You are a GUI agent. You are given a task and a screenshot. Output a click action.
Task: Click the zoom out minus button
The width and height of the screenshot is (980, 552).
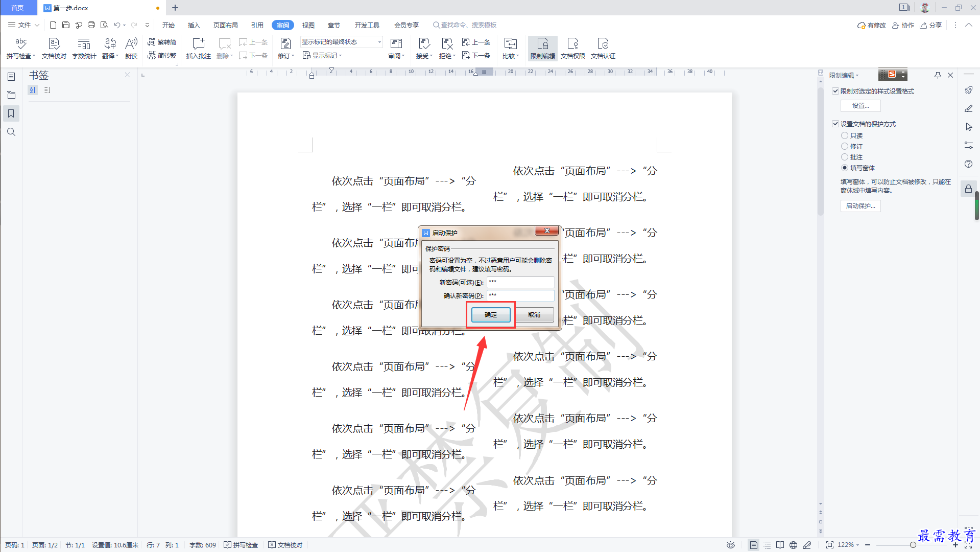(868, 545)
